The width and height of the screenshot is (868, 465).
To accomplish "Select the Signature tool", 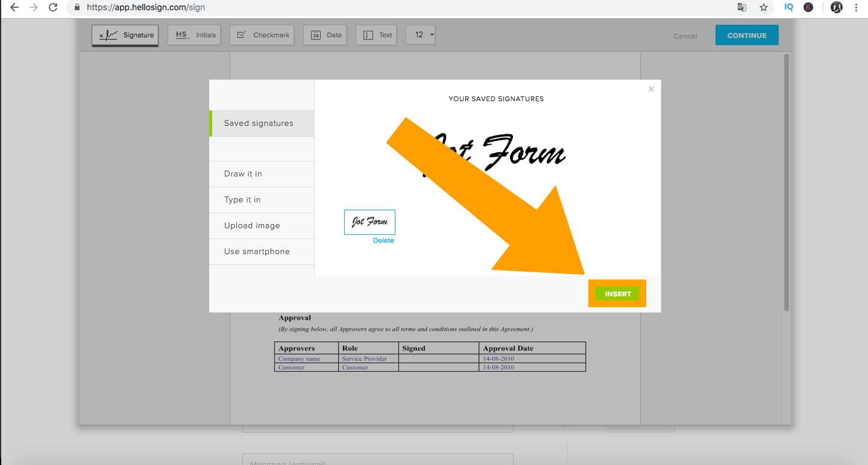I will click(x=125, y=35).
